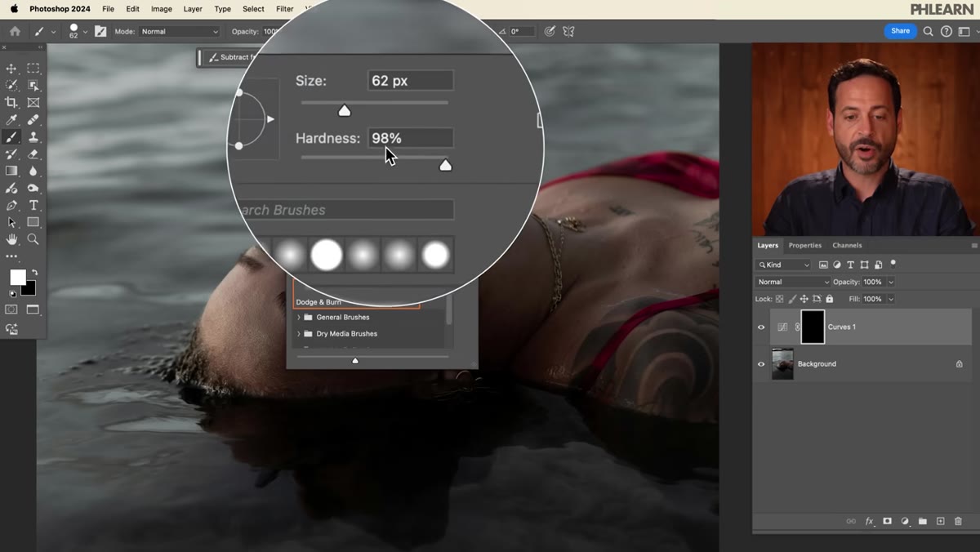Screen dimensions: 980x552
Task: Open the search magnifier next to Share
Action: click(929, 31)
